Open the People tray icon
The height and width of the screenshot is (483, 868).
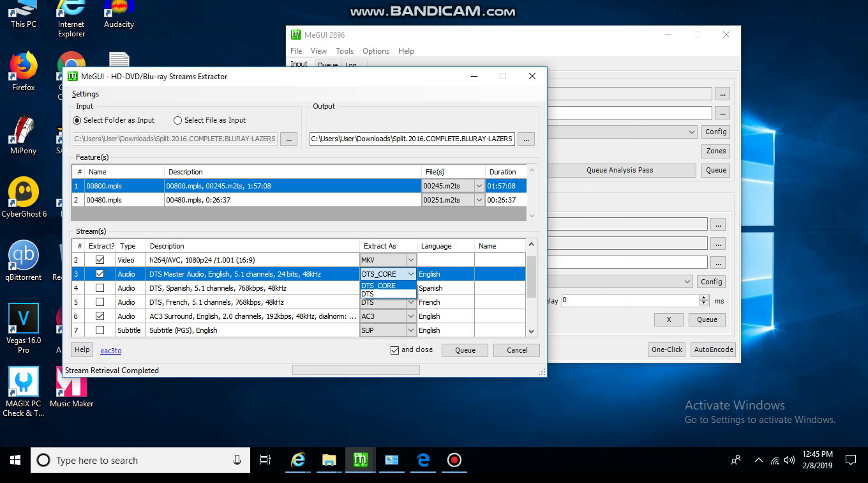[x=736, y=460]
